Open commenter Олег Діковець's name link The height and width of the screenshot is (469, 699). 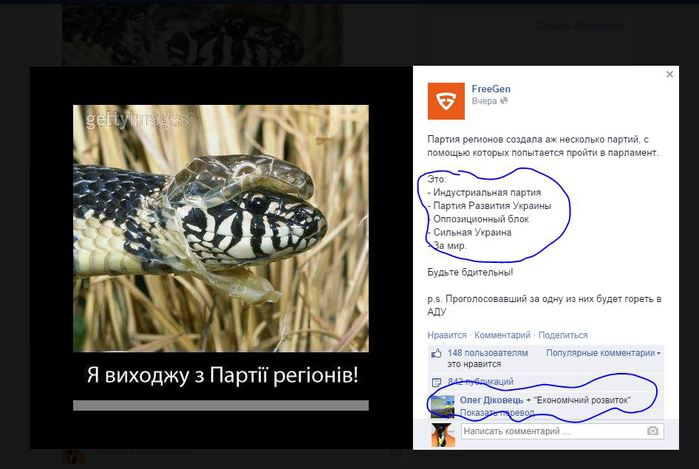(x=492, y=400)
